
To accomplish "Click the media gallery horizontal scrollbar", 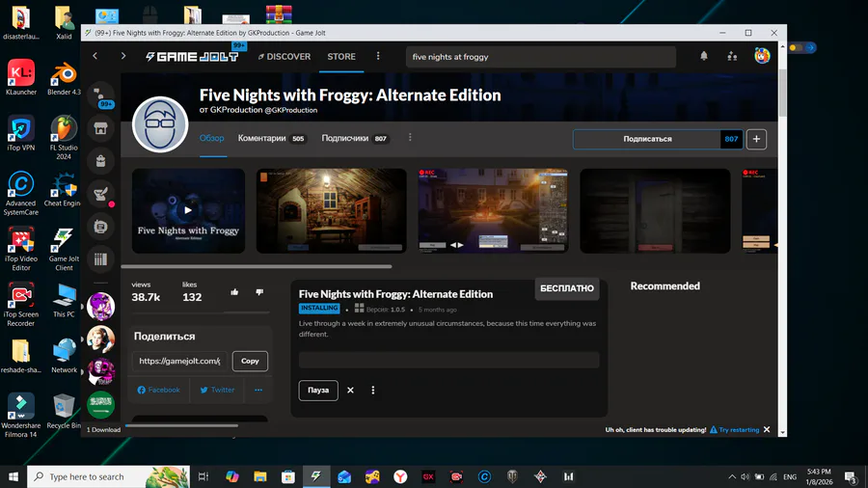I will 257,267.
